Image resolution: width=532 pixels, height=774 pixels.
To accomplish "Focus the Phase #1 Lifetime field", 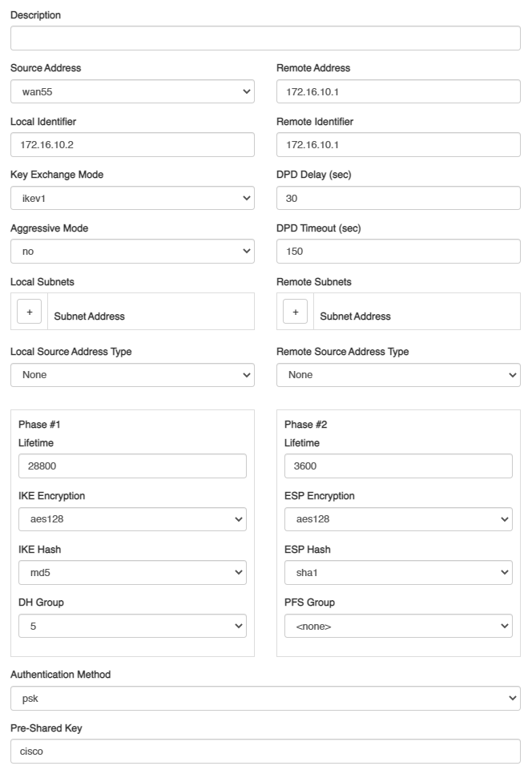I will coord(132,466).
